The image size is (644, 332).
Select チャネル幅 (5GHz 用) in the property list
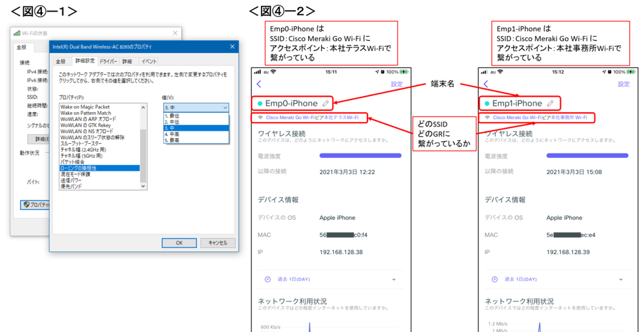click(83, 156)
